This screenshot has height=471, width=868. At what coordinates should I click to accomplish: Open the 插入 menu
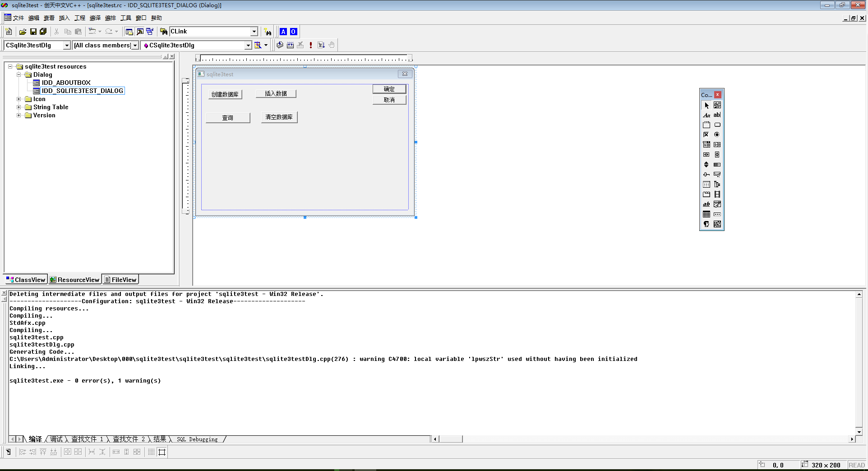(65, 18)
